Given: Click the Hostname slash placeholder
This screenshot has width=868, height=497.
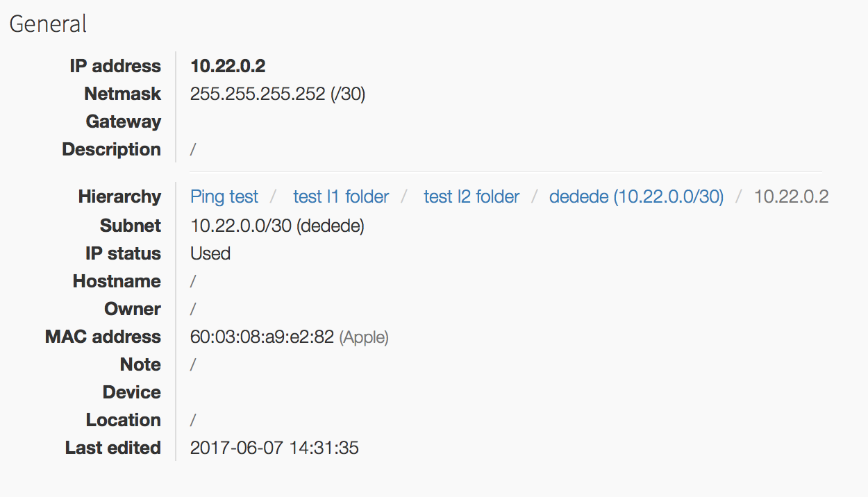Looking at the screenshot, I should pyautogui.click(x=192, y=280).
